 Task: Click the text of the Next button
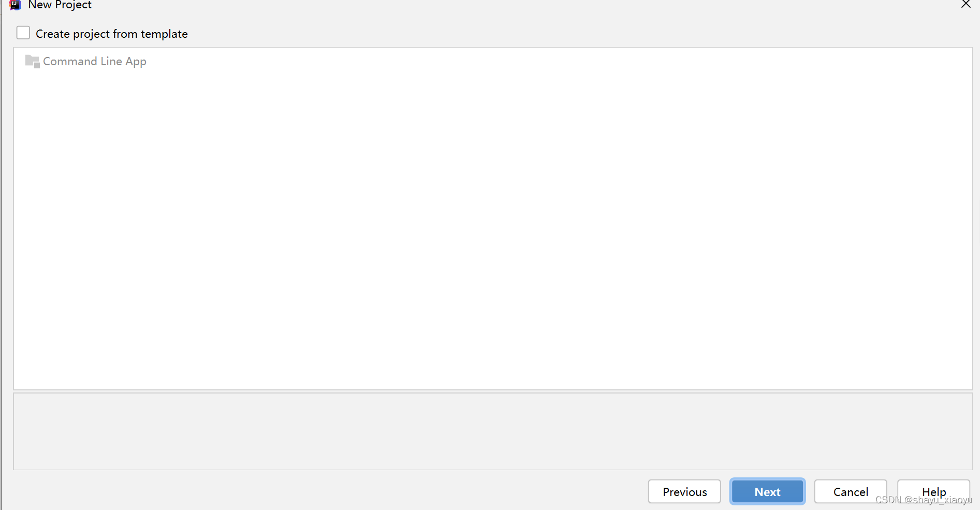pos(767,492)
